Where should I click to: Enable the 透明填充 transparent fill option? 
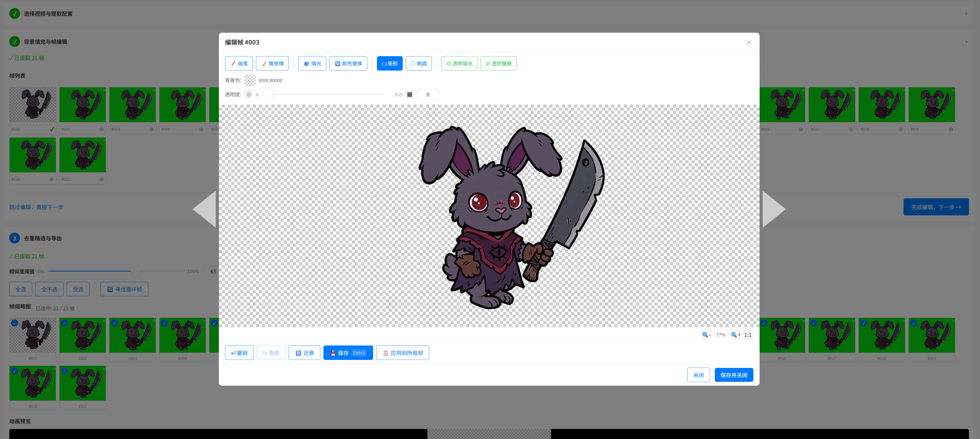point(459,64)
